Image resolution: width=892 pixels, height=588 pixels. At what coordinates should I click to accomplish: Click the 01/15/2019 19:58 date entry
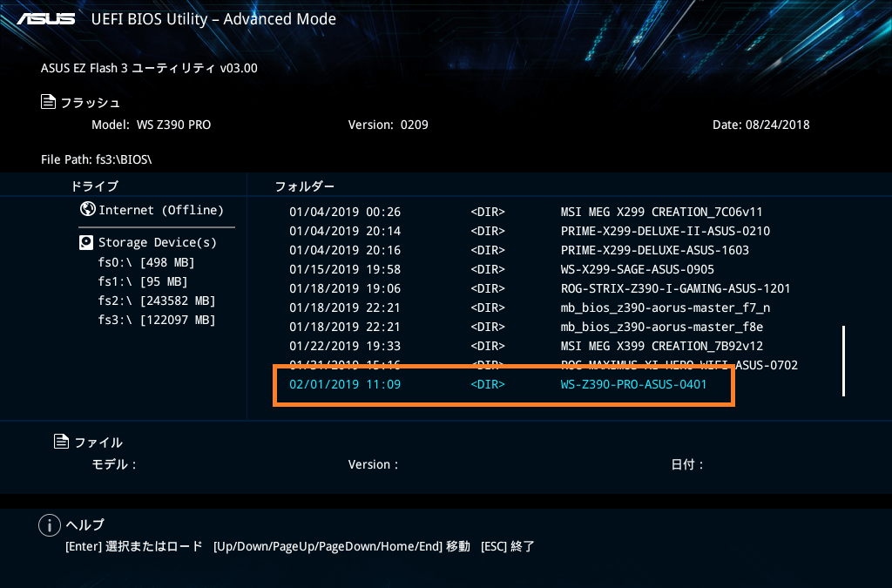pos(345,269)
